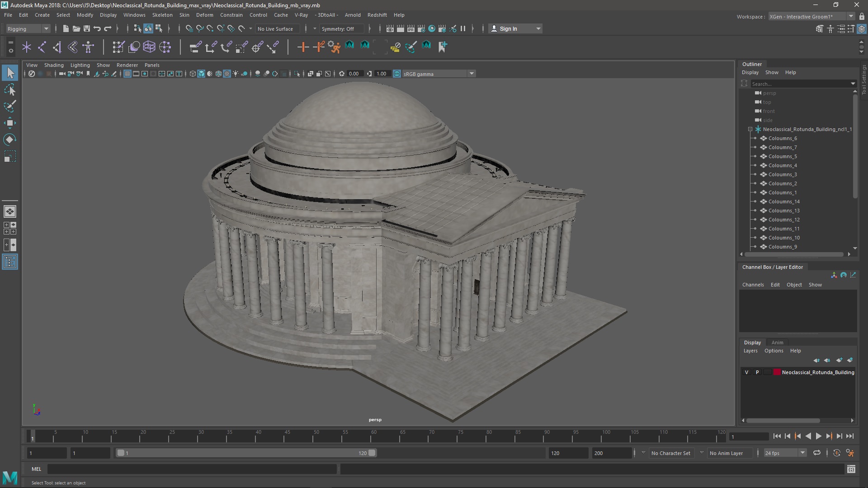Open the Channels menu in Channel Box
This screenshot has width=868, height=488.
point(753,285)
